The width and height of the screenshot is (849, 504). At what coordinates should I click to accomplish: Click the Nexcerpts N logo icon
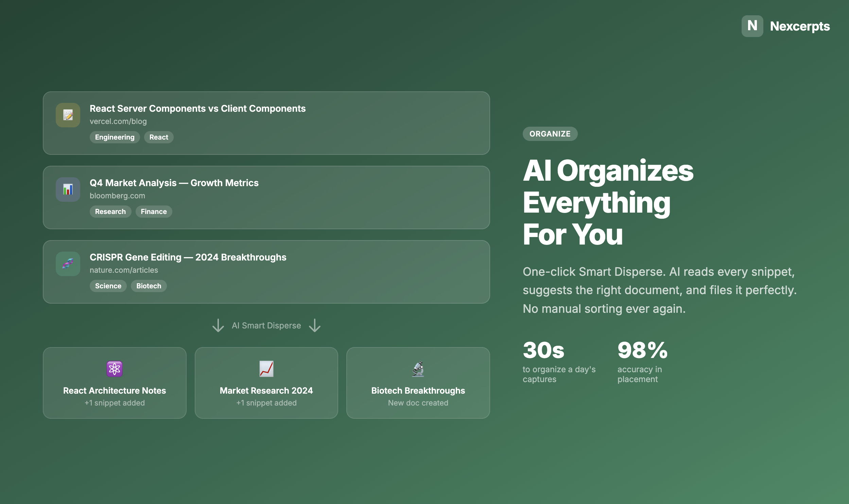(752, 26)
